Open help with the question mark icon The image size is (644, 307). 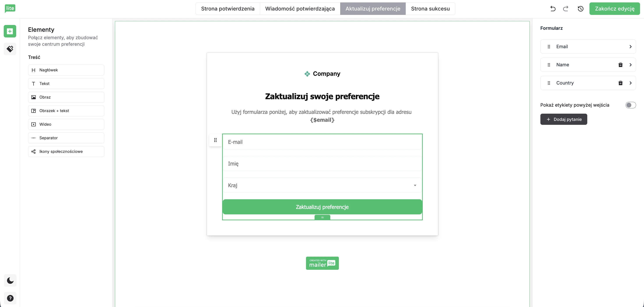coord(10,298)
